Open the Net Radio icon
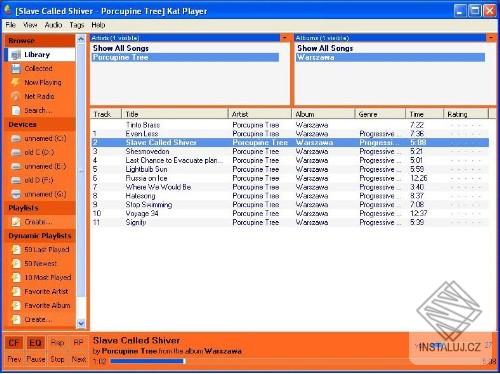The image size is (500, 374). coord(16,96)
